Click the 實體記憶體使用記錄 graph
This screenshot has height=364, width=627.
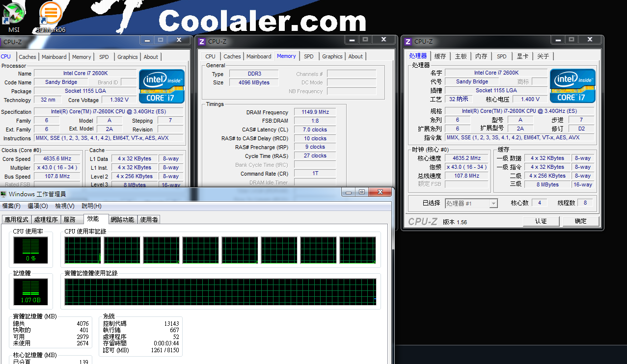click(220, 292)
